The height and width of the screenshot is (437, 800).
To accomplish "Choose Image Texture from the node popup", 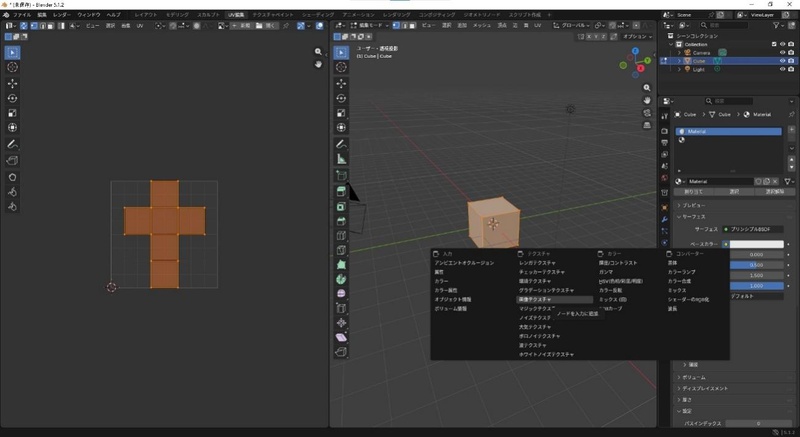I will click(x=555, y=299).
